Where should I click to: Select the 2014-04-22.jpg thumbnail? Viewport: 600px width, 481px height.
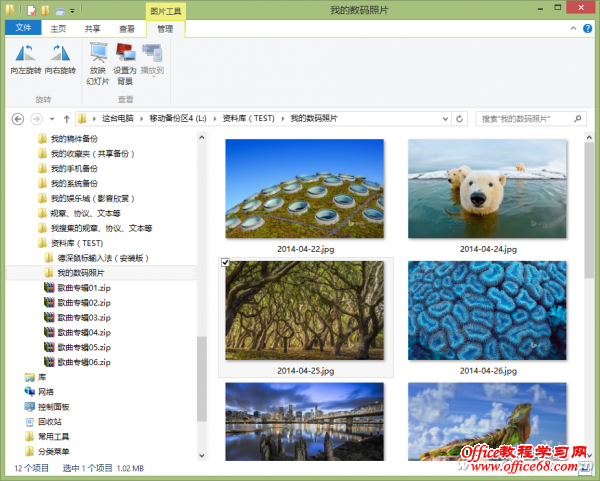pyautogui.click(x=305, y=189)
